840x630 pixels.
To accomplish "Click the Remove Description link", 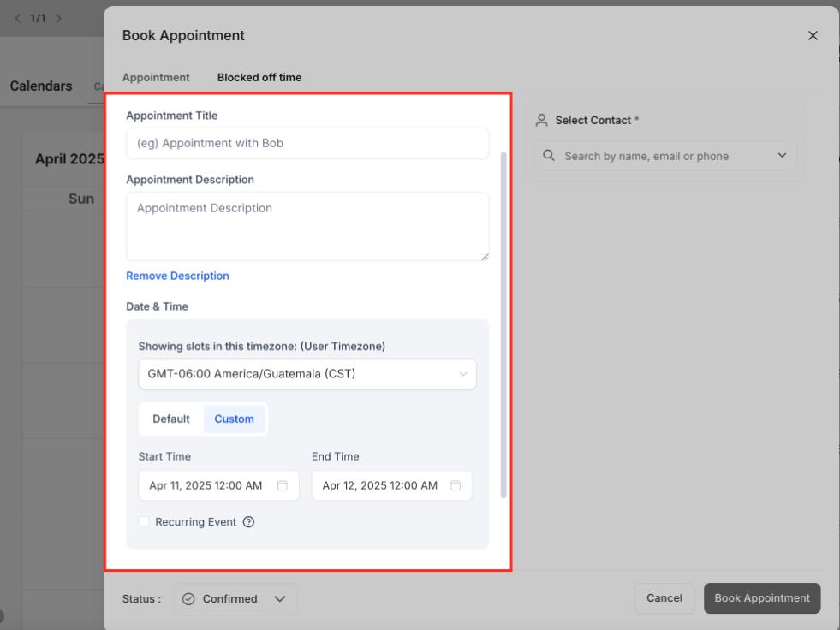I will coord(177,276).
